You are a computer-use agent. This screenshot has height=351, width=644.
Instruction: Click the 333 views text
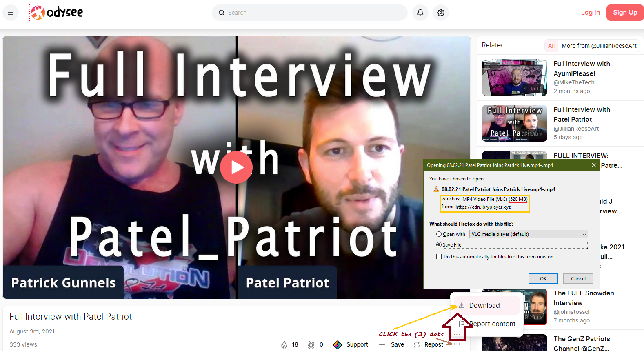23,344
